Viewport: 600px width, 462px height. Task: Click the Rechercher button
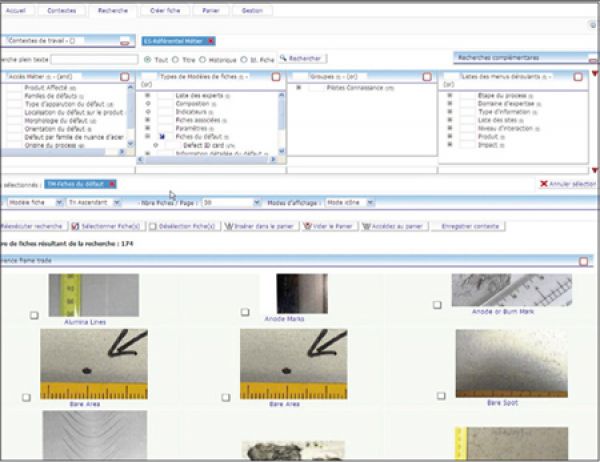coord(302,59)
